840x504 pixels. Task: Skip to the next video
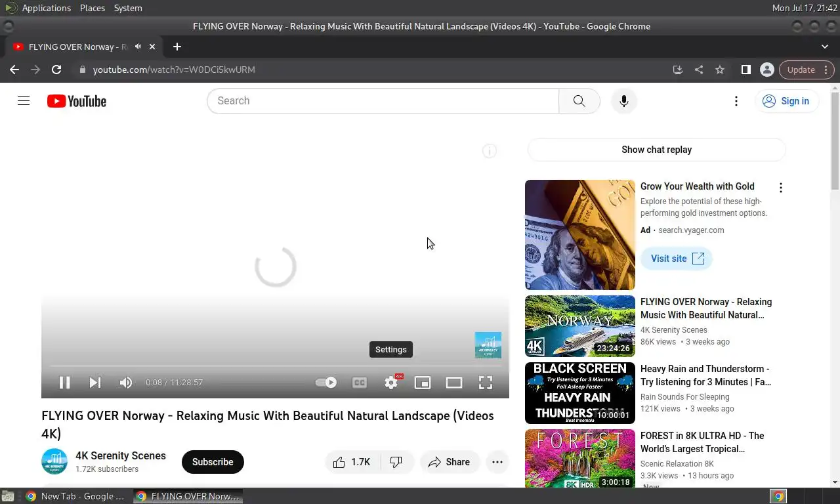click(x=95, y=383)
